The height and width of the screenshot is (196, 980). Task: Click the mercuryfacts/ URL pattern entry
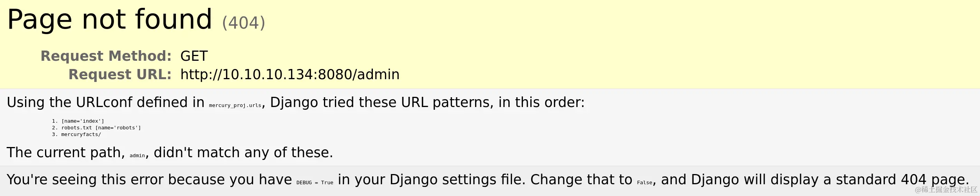(x=81, y=134)
